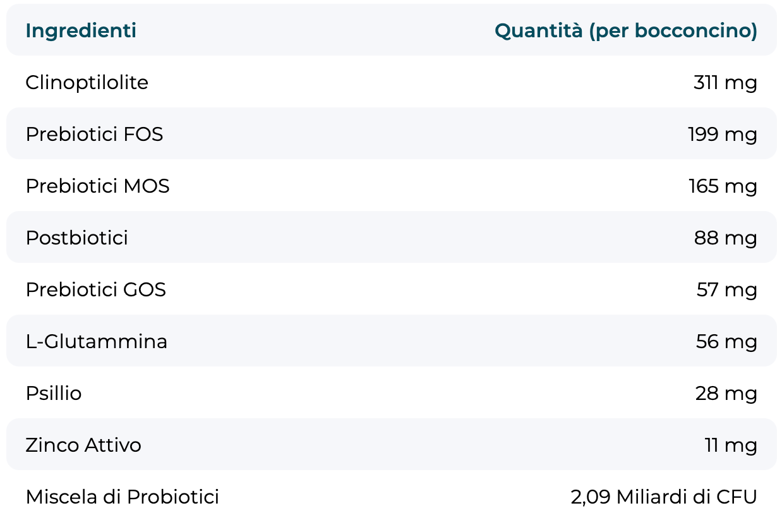
Task: Click the 311 mg quantity value
Action: [725, 82]
